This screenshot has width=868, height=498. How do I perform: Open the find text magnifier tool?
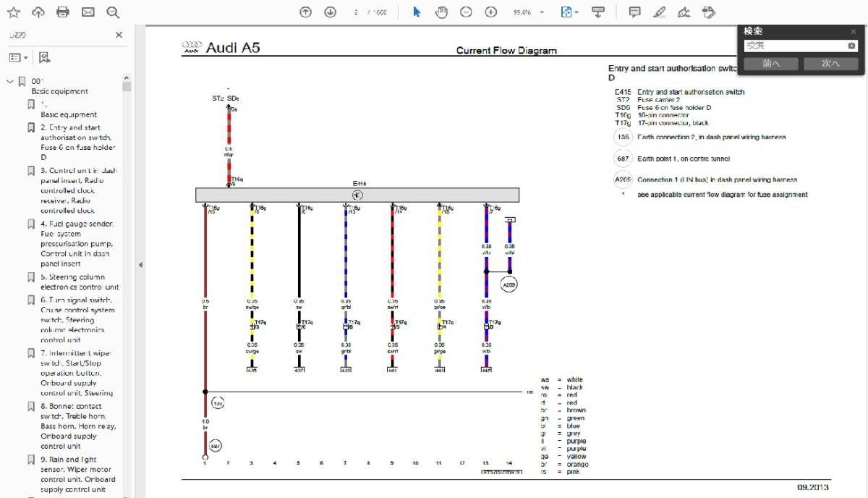click(x=112, y=12)
